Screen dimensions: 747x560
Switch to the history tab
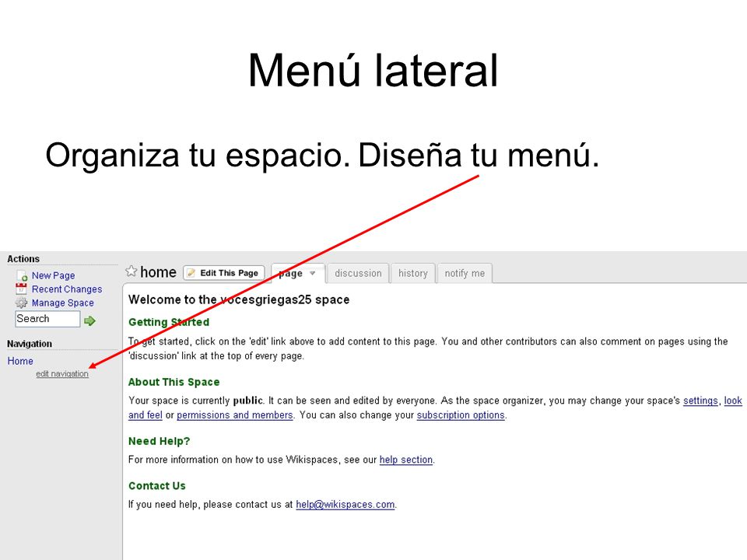[x=413, y=273]
